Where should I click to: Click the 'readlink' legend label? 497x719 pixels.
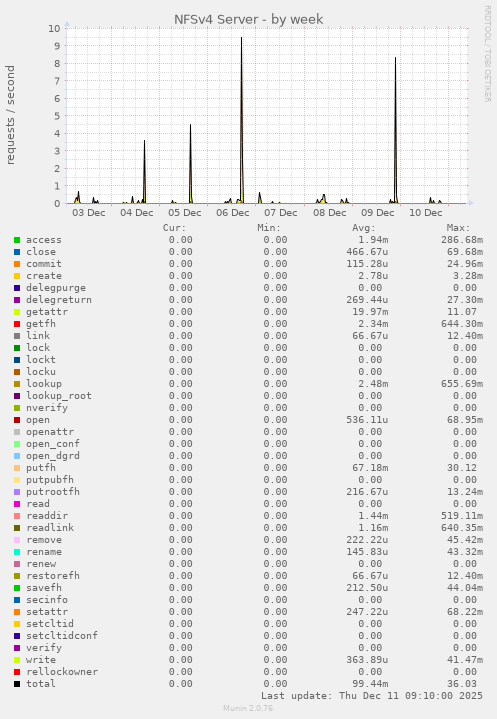tap(50, 528)
